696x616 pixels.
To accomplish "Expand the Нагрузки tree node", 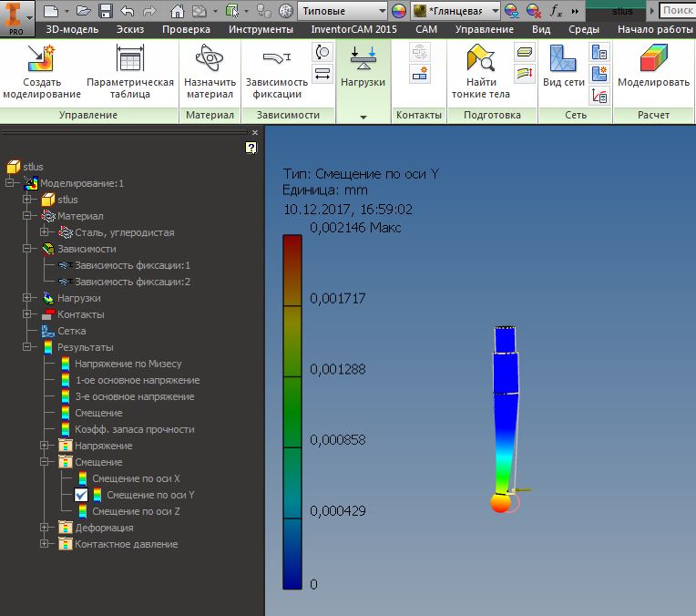I will tap(27, 298).
